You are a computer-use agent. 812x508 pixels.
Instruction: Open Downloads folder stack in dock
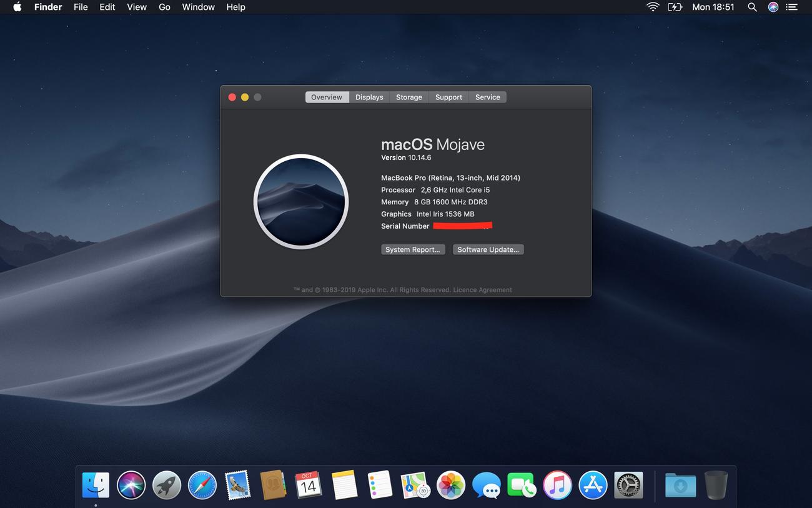680,485
